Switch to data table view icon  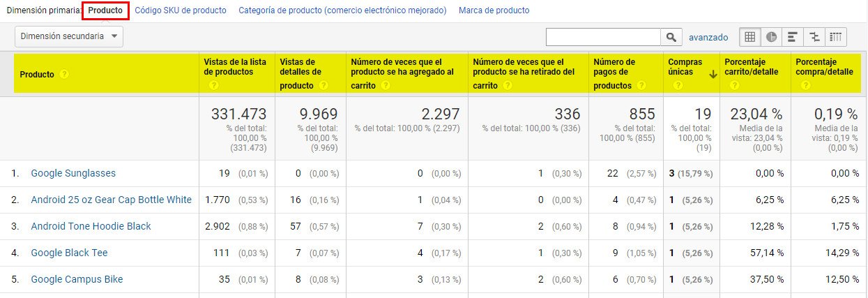[x=750, y=37]
